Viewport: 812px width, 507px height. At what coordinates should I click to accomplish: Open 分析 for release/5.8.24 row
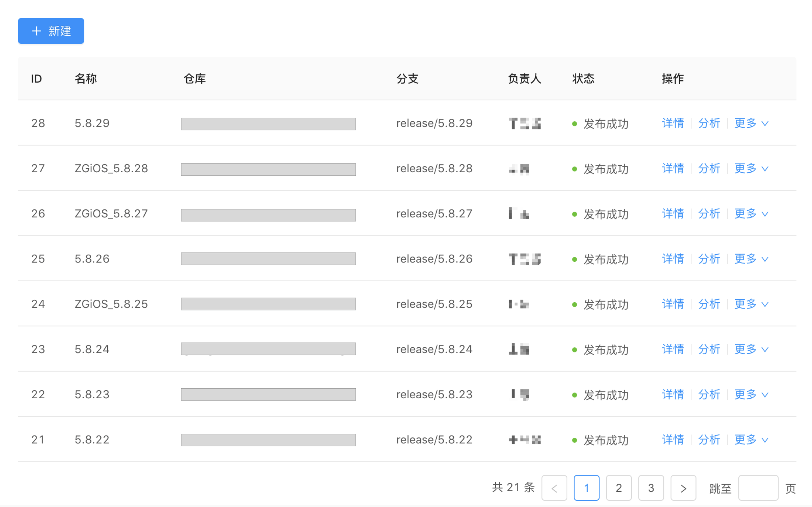(x=709, y=349)
